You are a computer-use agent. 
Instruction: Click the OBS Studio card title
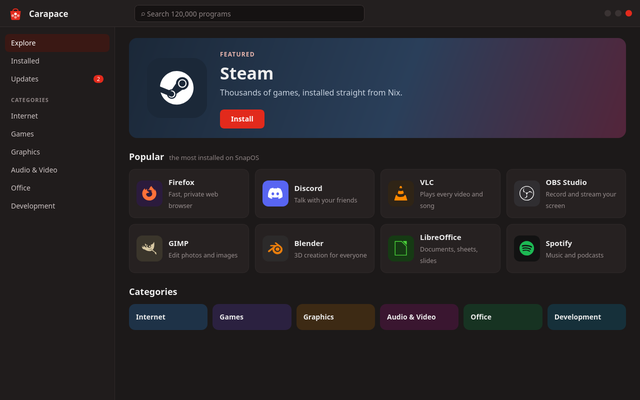[x=566, y=182]
